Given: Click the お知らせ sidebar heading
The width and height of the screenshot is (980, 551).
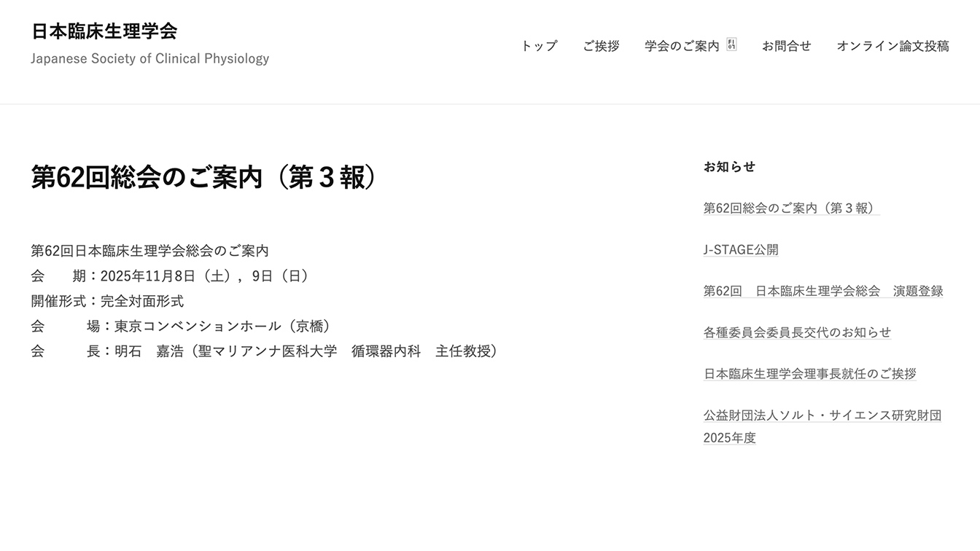Looking at the screenshot, I should pyautogui.click(x=729, y=167).
